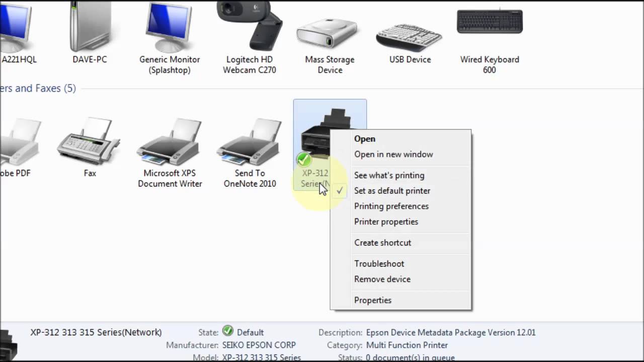Click the DAVE-PC device label
Image resolution: width=644 pixels, height=362 pixels.
tap(90, 59)
